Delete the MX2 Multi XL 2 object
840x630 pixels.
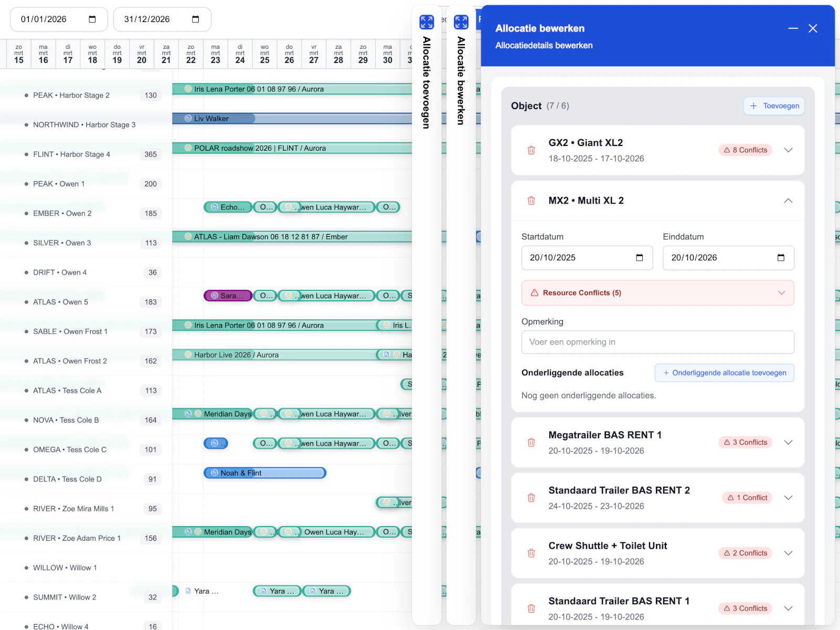(x=531, y=201)
